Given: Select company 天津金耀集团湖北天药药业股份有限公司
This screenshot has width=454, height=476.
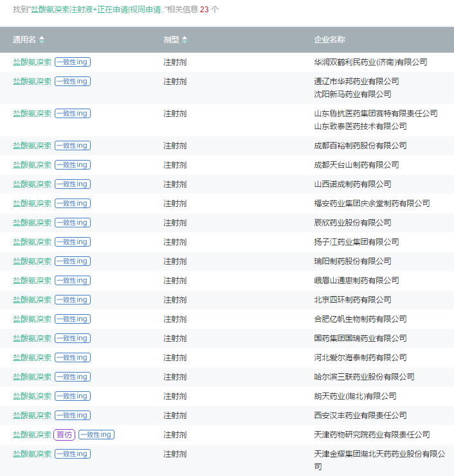Looking at the screenshot, I should (380, 460).
